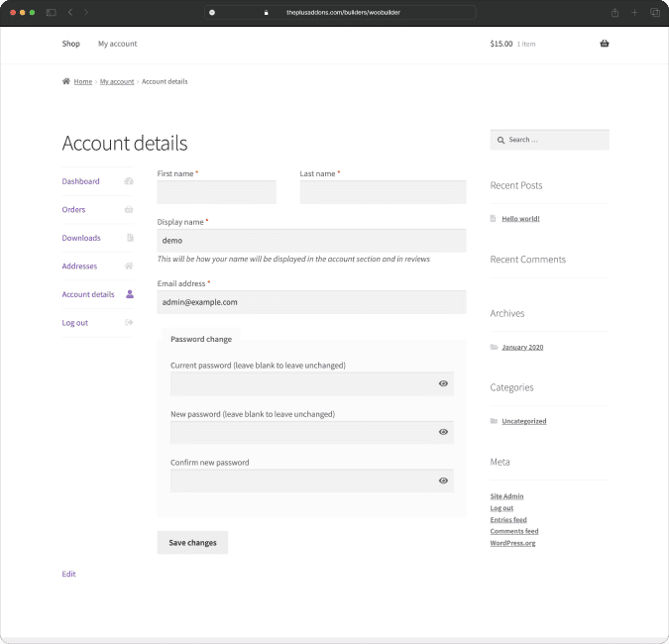Click the Home icon in the breadcrumb
This screenshot has height=644, width=669.
pos(66,81)
